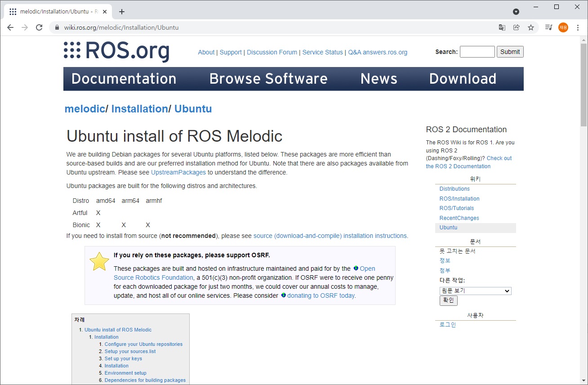Open Check out the ROS 2 Documentation link
The image size is (588, 385).
[x=469, y=162]
